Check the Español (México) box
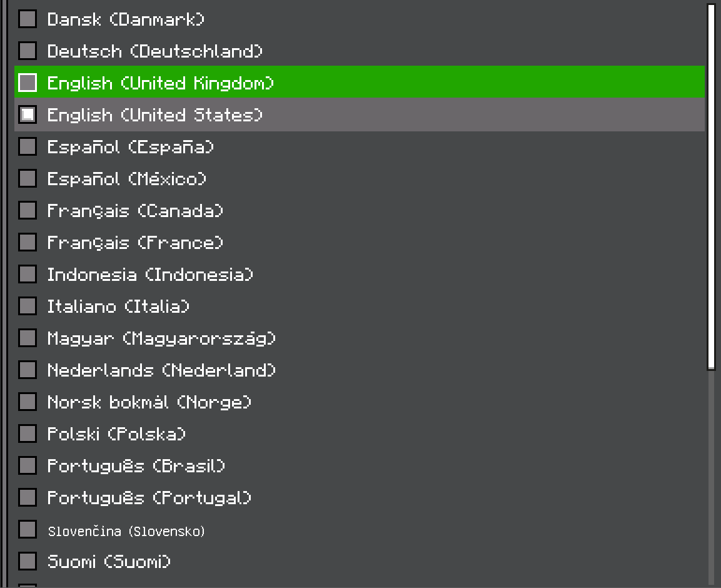The image size is (721, 588). point(28,178)
